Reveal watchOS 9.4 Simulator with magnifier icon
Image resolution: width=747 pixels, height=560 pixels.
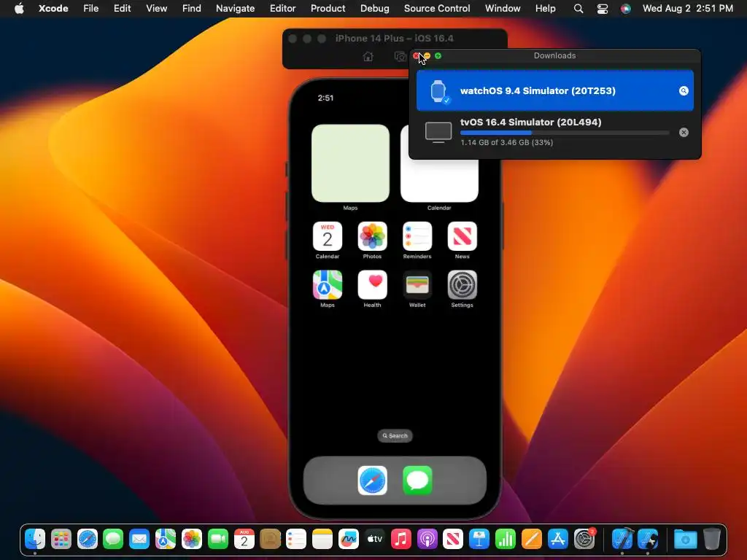tap(684, 91)
